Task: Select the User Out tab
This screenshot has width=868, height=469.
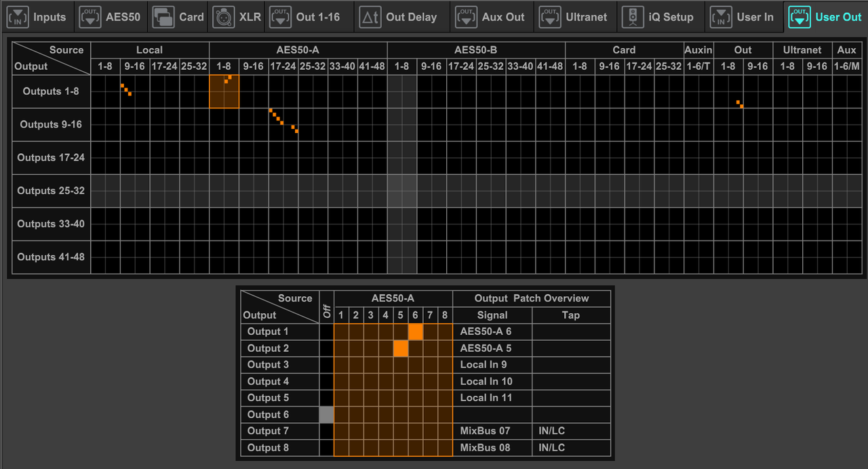Action: pos(825,17)
